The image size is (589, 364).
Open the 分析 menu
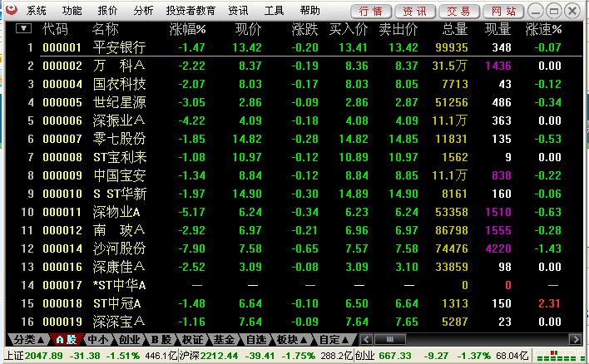[x=143, y=11]
